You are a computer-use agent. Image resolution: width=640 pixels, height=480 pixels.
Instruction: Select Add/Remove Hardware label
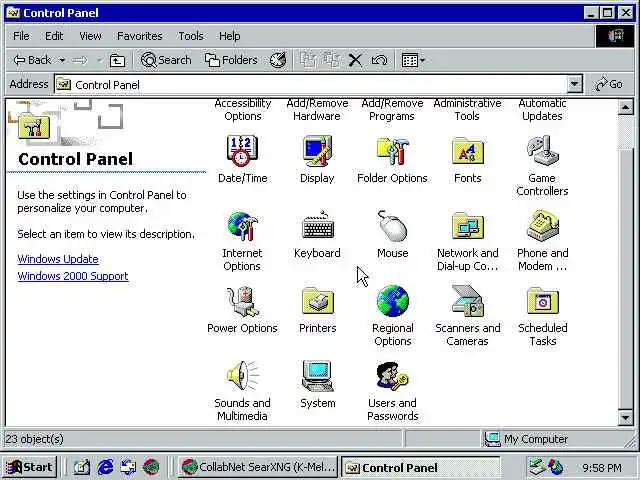317,109
